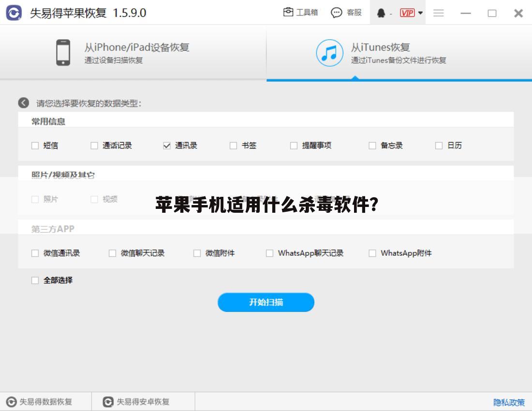Uncheck the 通讯录 checkbox
This screenshot has height=411, width=532.
click(166, 145)
